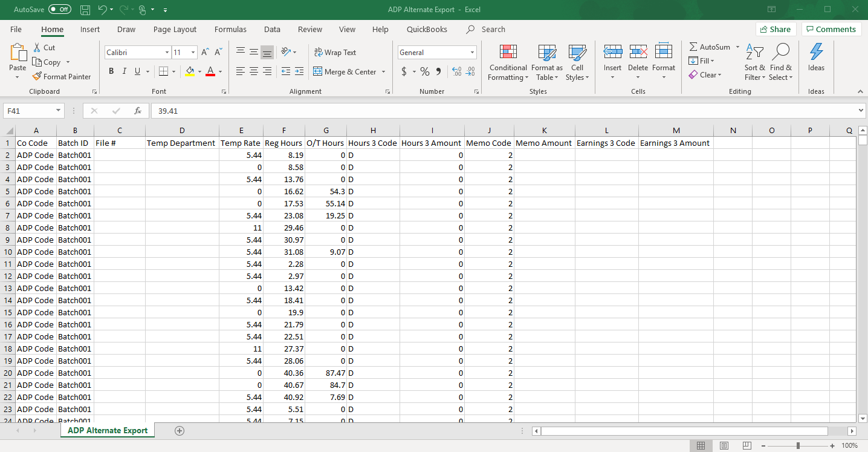Viewport: 868px width, 452px height.
Task: Click the Fill button
Action: pos(701,61)
